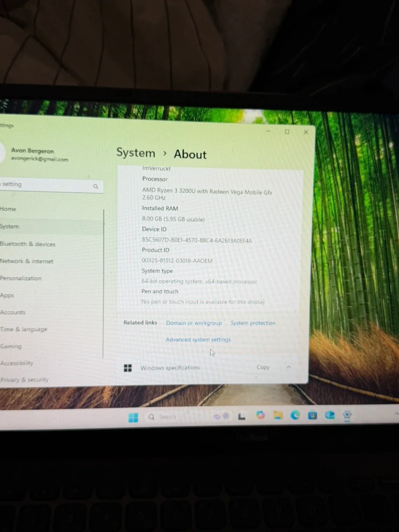Open the Microsoft Store from the taskbar
The height and width of the screenshot is (532, 399).
[x=313, y=416]
